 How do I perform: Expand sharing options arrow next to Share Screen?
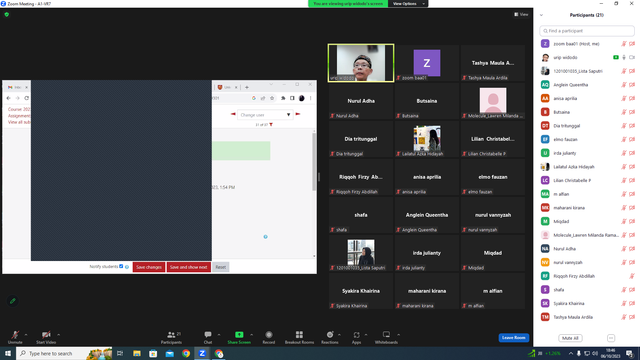251,335
